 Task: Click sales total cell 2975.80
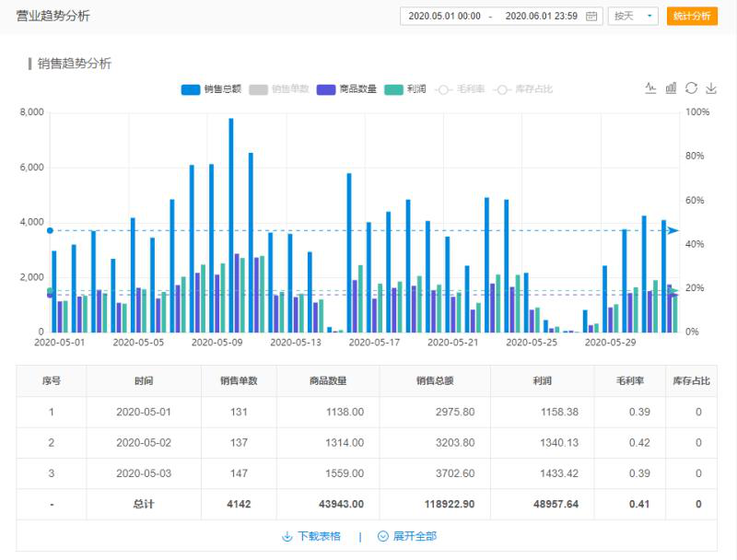(x=454, y=412)
